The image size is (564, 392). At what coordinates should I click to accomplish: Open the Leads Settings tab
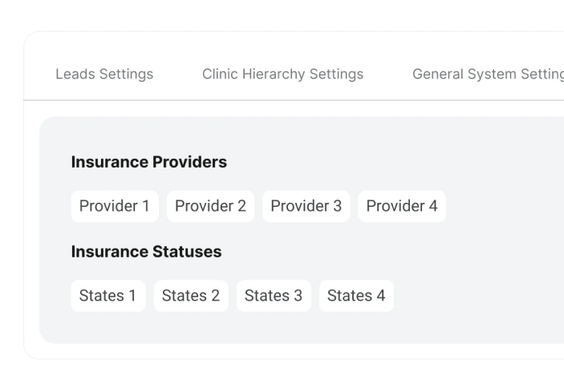click(104, 75)
